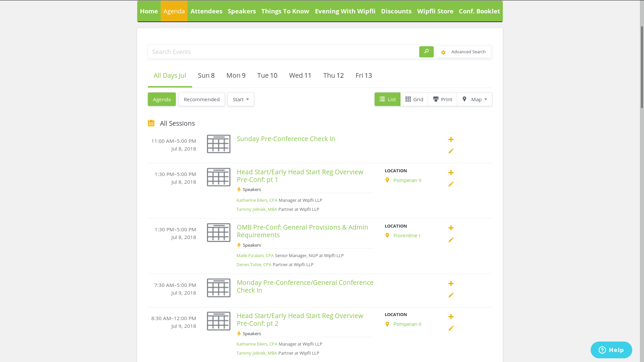Open Maile Pa'alani, CPA speaker profile

click(x=255, y=255)
